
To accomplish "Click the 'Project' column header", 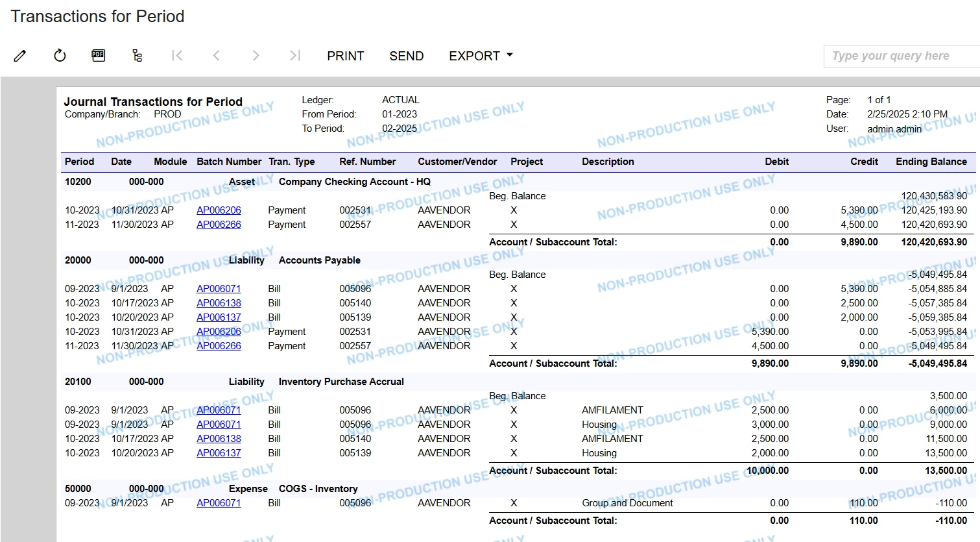I will (x=527, y=162).
